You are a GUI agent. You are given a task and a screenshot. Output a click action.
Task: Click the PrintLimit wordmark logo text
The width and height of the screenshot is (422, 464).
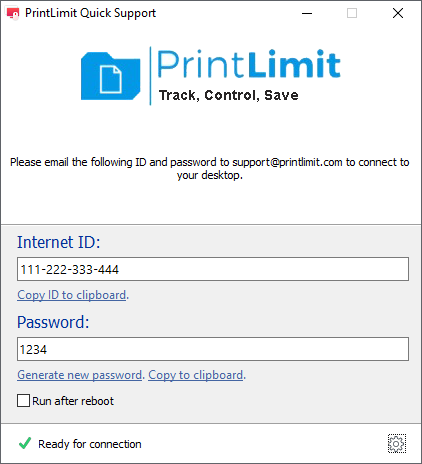point(248,64)
